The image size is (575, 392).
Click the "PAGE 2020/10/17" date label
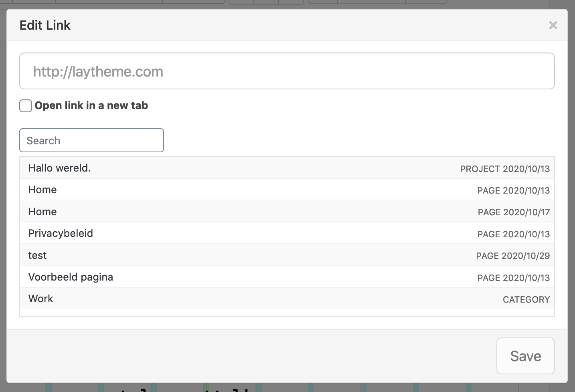[x=514, y=212]
